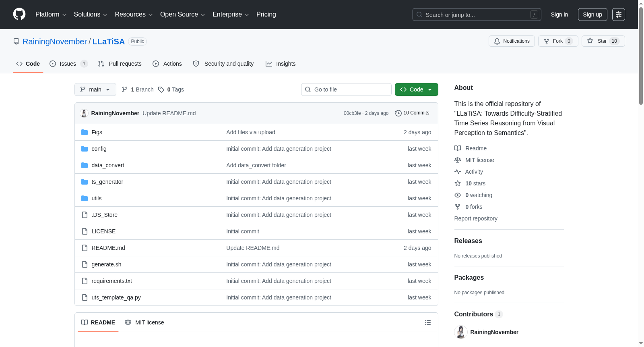Open the LLaTiSA repository link
The width and height of the screenshot is (644, 347).
pyautogui.click(x=109, y=42)
